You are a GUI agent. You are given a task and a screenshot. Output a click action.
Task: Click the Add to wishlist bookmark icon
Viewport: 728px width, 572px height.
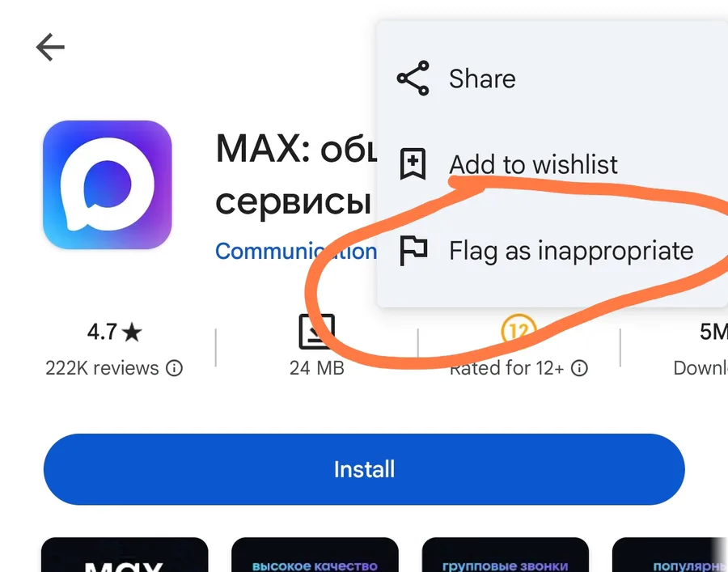pos(413,163)
